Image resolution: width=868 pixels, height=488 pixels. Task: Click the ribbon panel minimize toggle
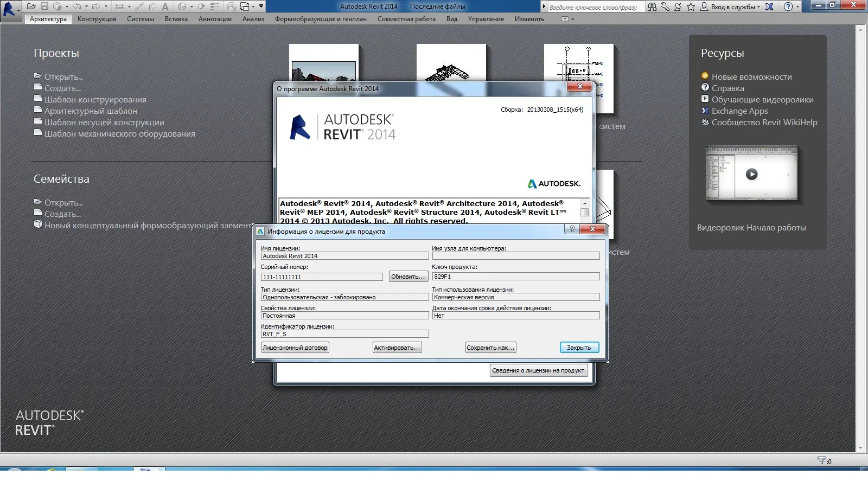coord(565,19)
